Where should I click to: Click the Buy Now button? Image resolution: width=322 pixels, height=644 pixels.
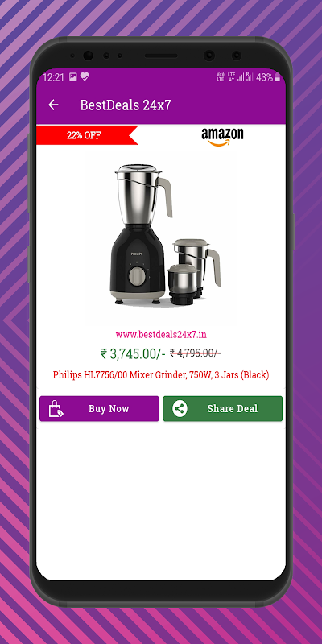coord(99,409)
